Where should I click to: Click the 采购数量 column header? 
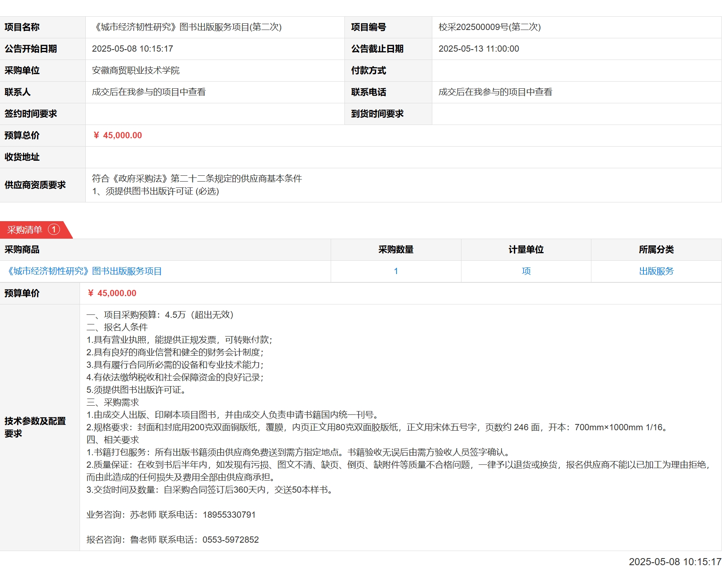pos(396,249)
